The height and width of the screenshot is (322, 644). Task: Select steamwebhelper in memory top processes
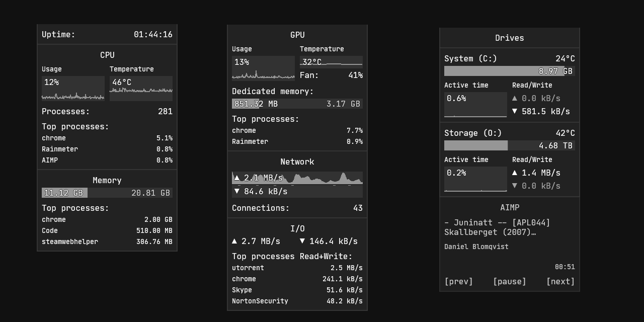(70, 242)
